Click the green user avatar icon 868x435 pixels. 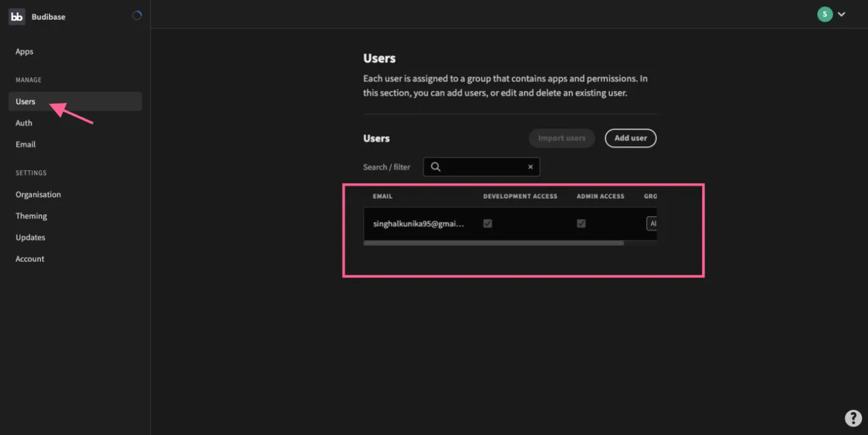point(825,14)
